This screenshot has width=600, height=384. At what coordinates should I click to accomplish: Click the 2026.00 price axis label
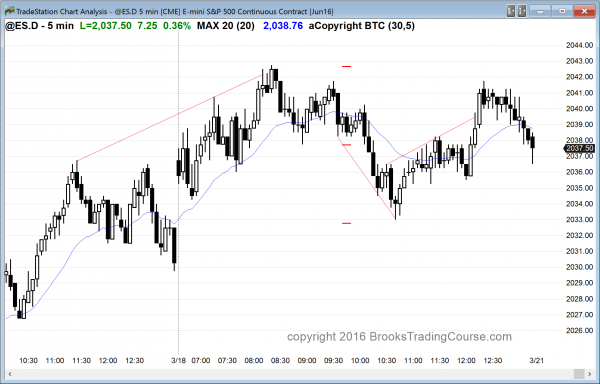[x=579, y=330]
